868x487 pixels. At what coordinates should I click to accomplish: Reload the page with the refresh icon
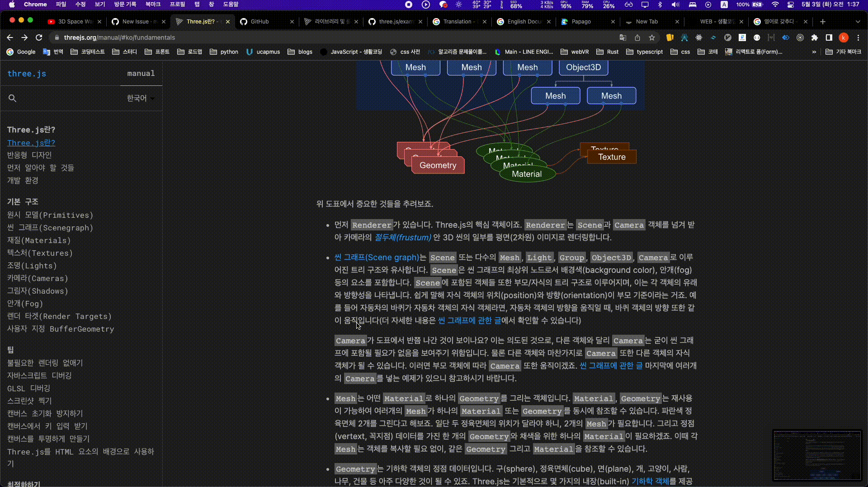(x=39, y=37)
